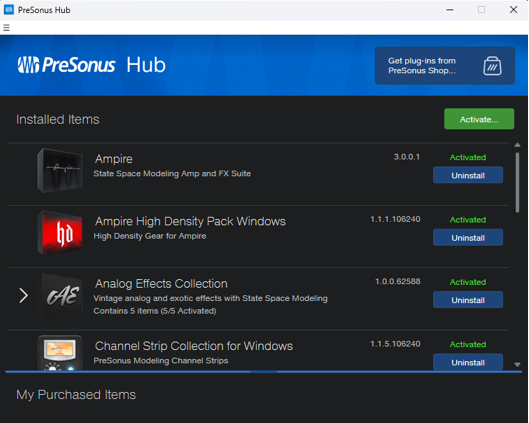Click the red HD pack icon
Viewport: 529px width, 423px height.
tap(60, 233)
